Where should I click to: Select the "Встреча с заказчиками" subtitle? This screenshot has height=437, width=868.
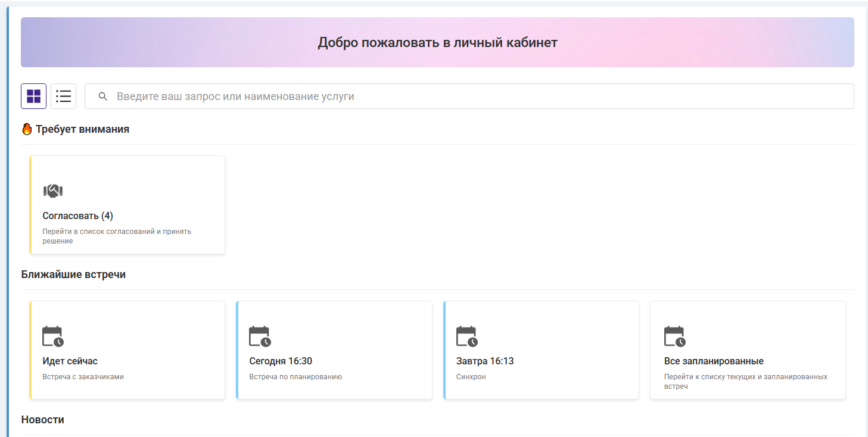click(83, 377)
